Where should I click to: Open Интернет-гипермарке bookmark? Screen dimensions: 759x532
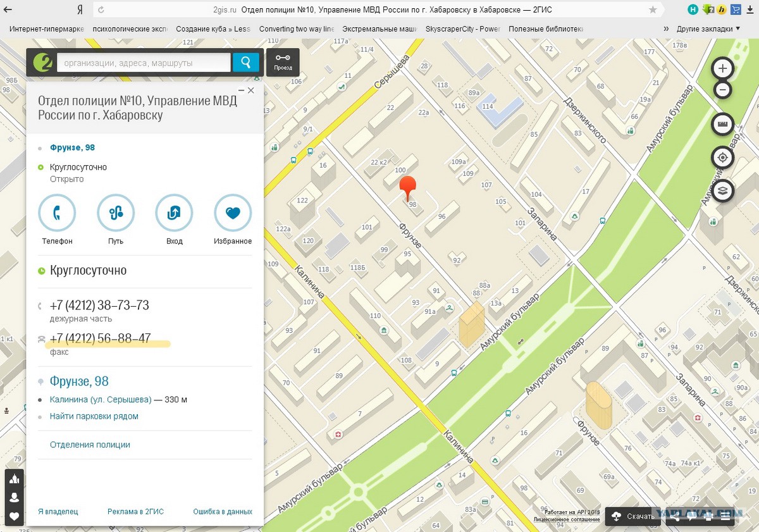tap(46, 28)
